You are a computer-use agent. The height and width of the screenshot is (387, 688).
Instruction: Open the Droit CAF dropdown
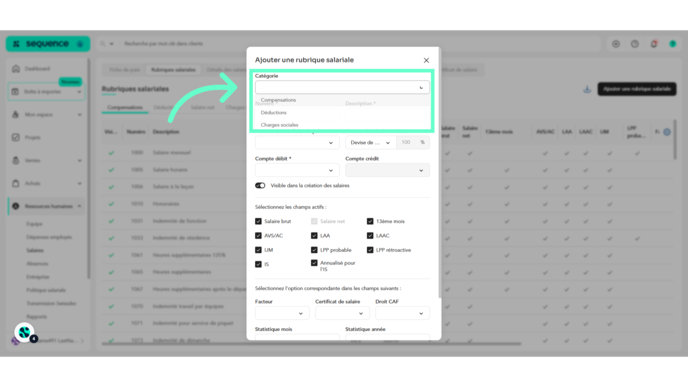[402, 313]
